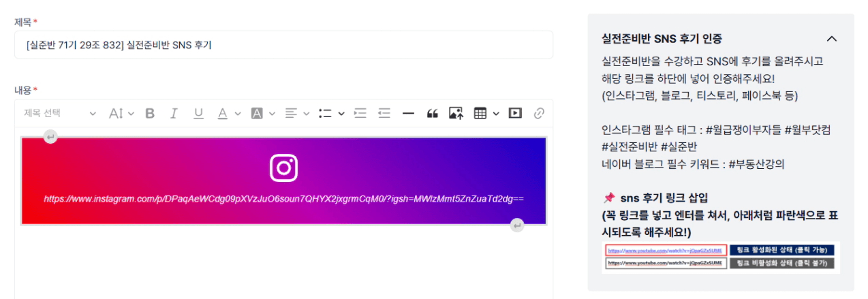Insert a hyperlink with the link icon
The image size is (868, 299).
click(x=539, y=114)
